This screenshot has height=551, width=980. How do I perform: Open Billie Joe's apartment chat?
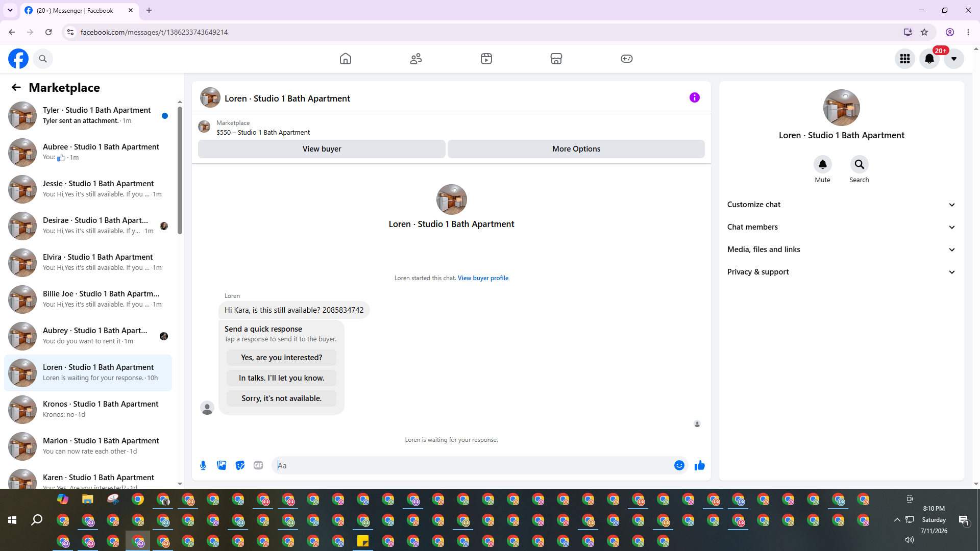[88, 299]
